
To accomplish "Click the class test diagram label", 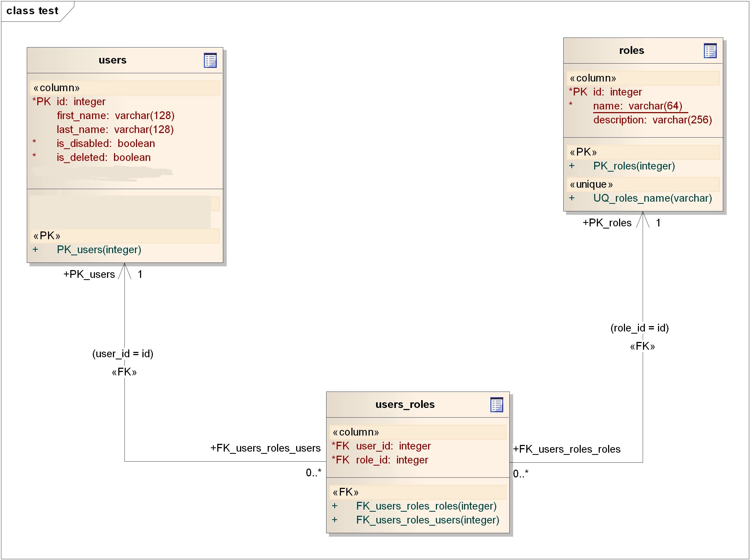I will tap(32, 11).
